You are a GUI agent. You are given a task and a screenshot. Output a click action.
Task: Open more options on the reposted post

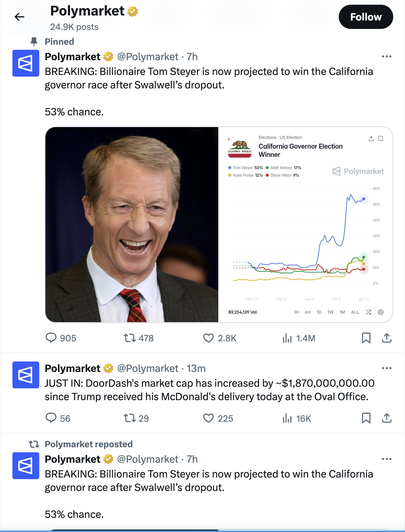pos(386,459)
